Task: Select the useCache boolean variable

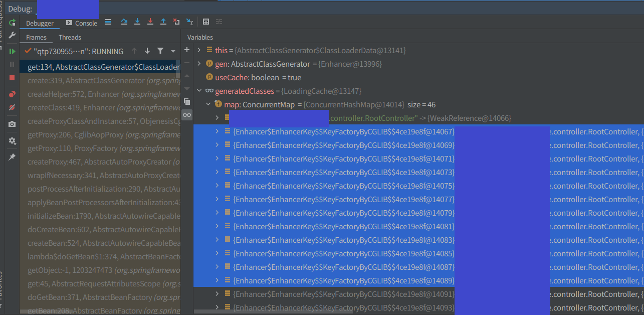Action: tap(418, 77)
